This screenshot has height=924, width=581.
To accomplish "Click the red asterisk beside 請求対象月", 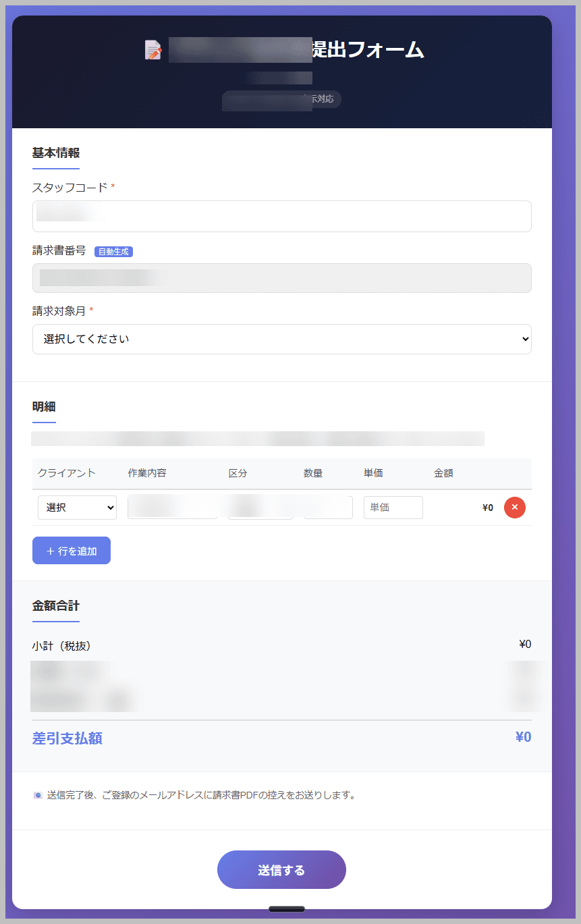I will [92, 311].
